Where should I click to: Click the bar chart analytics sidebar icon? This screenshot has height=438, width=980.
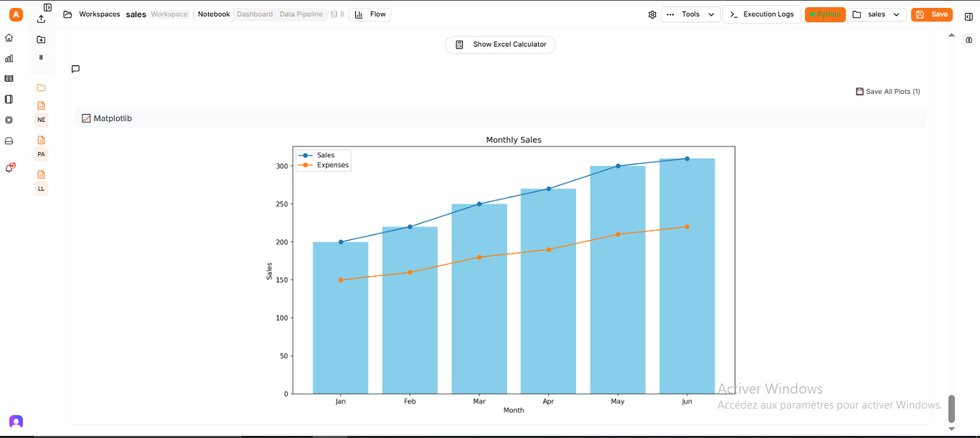pos(9,59)
